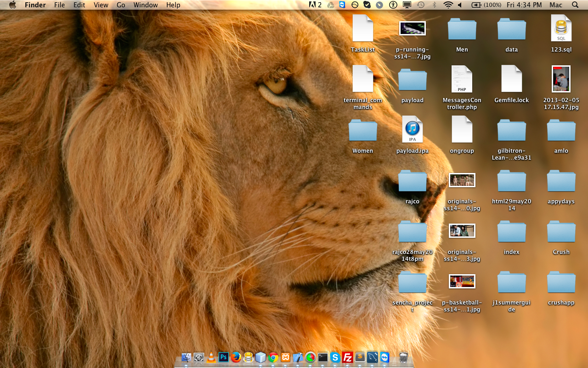Image resolution: width=588 pixels, height=368 pixels.
Task: Open FileZilla from the dock
Action: pyautogui.click(x=348, y=357)
